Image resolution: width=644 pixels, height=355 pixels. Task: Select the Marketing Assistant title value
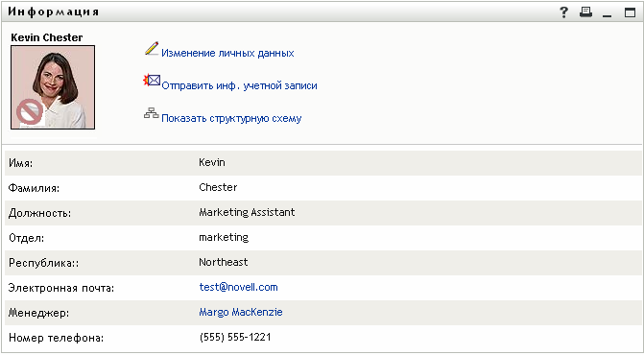tap(247, 213)
